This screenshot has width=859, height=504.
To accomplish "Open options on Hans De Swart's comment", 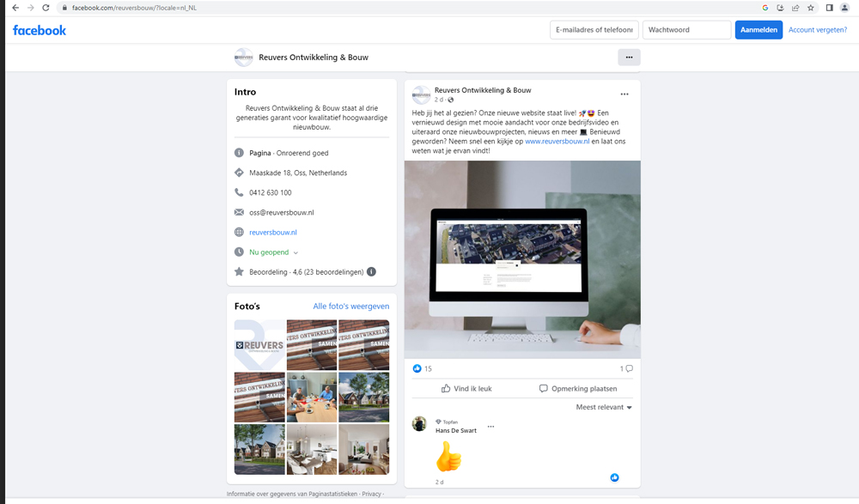I will (491, 427).
